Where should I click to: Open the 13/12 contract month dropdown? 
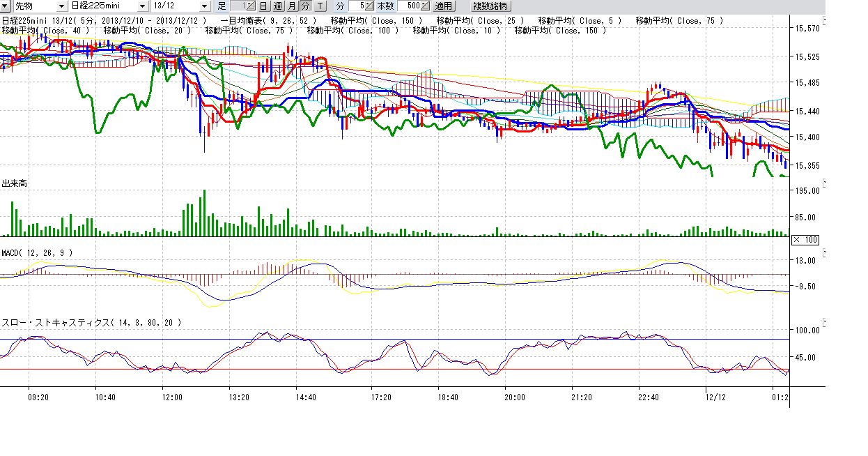pos(204,6)
